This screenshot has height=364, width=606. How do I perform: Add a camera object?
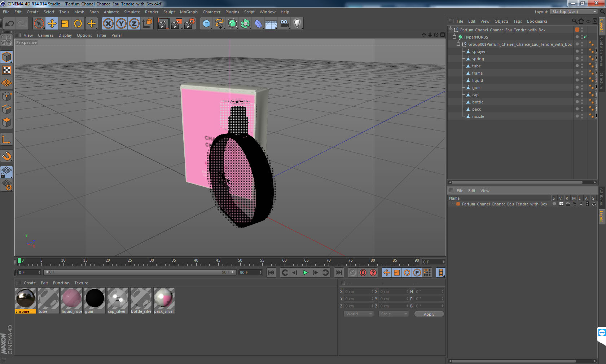(284, 24)
